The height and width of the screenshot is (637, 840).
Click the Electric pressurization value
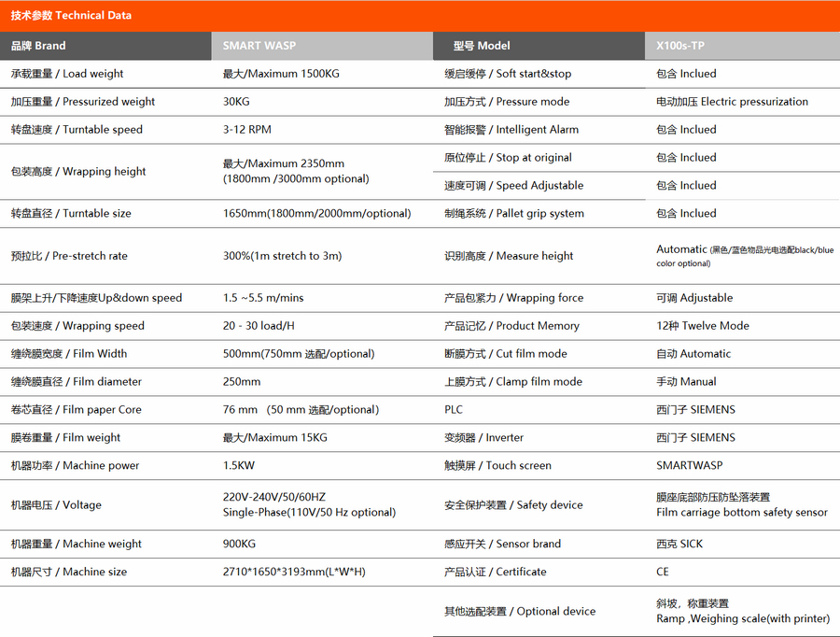pyautogui.click(x=732, y=102)
